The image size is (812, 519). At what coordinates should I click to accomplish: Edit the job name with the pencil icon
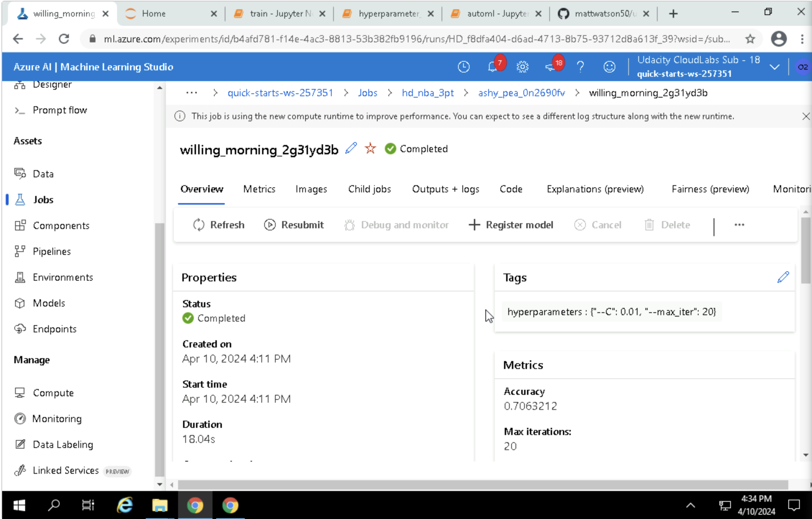[x=351, y=148]
